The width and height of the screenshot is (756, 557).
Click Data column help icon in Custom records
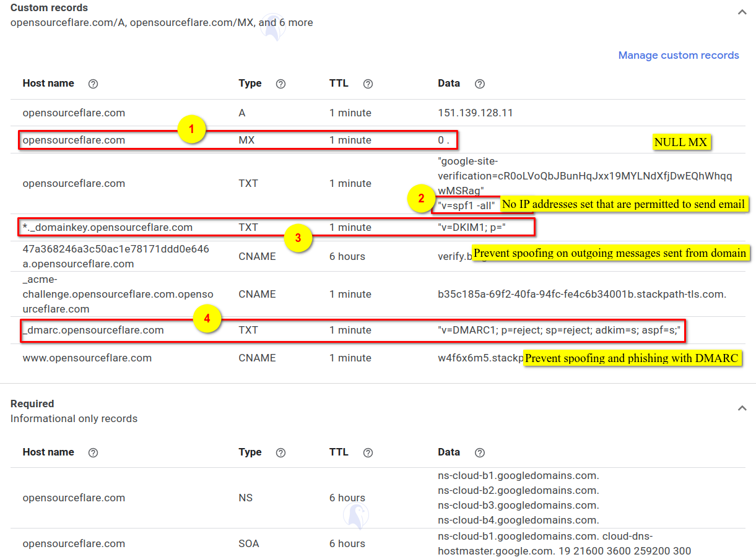click(479, 84)
